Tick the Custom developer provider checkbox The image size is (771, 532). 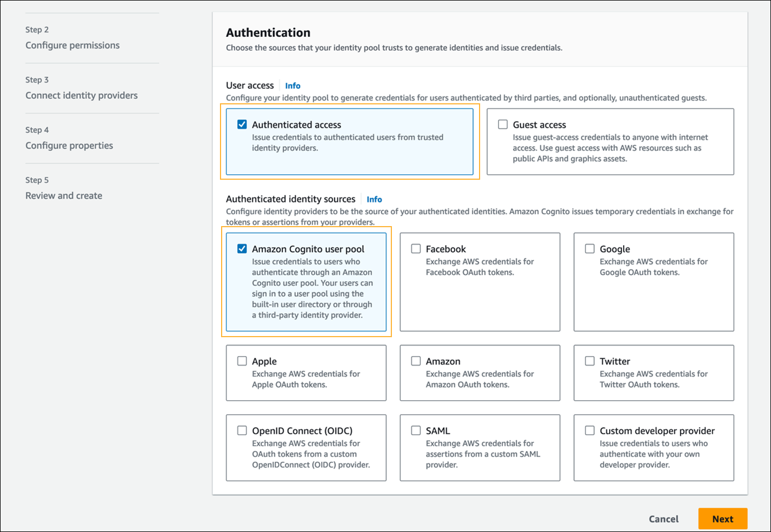tap(590, 430)
